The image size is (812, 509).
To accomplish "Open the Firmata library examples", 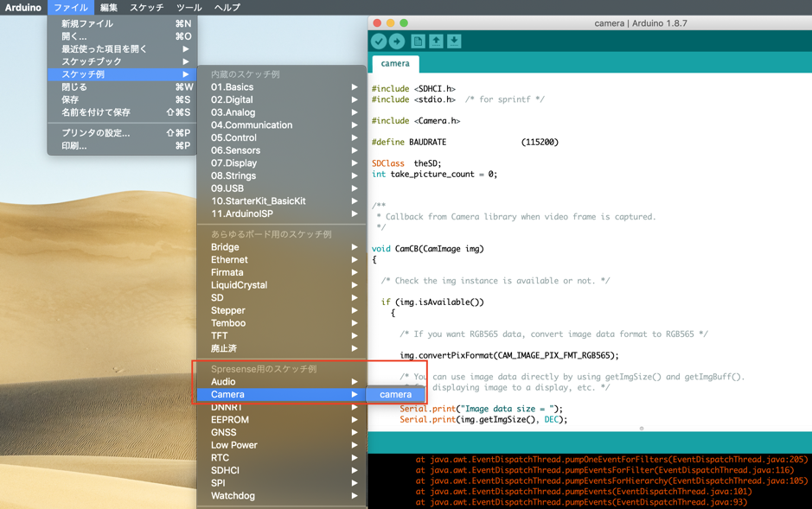I will point(282,272).
